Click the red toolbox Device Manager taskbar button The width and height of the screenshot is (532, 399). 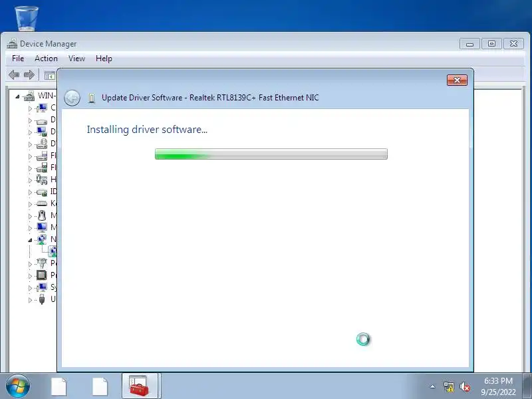pyautogui.click(x=140, y=386)
